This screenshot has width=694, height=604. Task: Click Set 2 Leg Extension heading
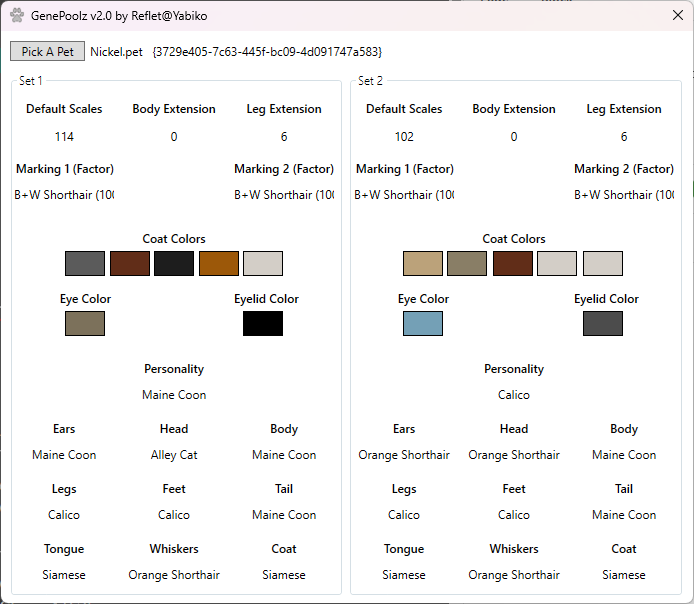pos(624,109)
